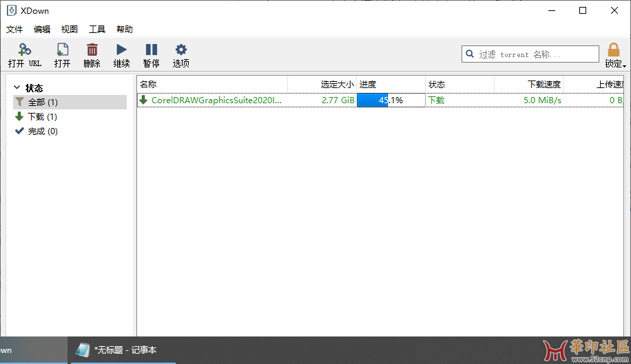Open the 文件 menu

pos(14,30)
